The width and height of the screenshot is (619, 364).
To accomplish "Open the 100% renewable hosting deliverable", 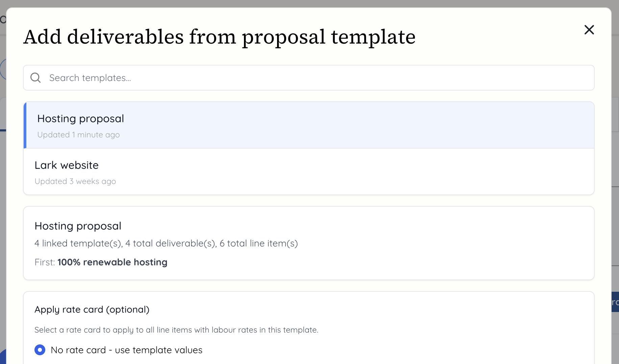I will tap(112, 262).
